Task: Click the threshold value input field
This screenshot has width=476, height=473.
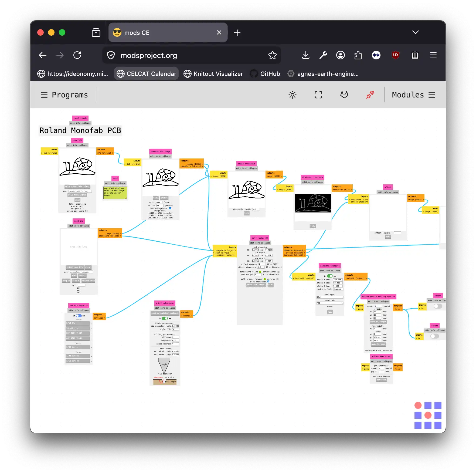Action: (256, 210)
